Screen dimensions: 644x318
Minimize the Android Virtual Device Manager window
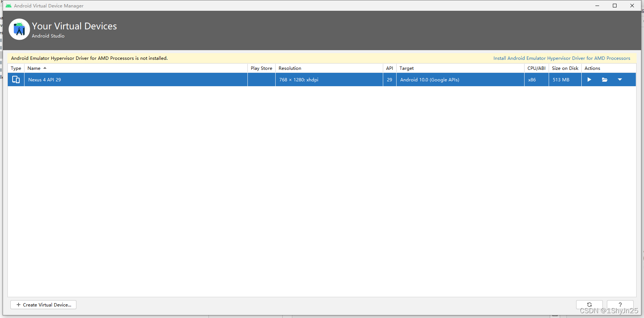tap(597, 6)
